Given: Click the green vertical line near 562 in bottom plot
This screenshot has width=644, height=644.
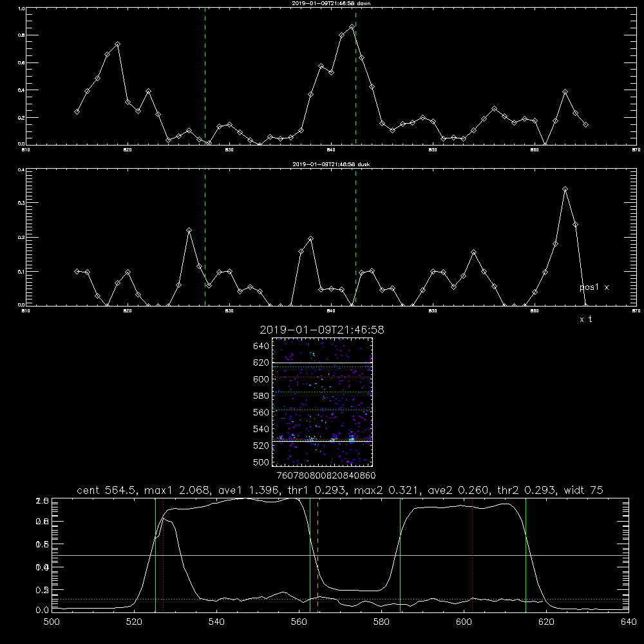Looking at the screenshot, I should [x=310, y=555].
